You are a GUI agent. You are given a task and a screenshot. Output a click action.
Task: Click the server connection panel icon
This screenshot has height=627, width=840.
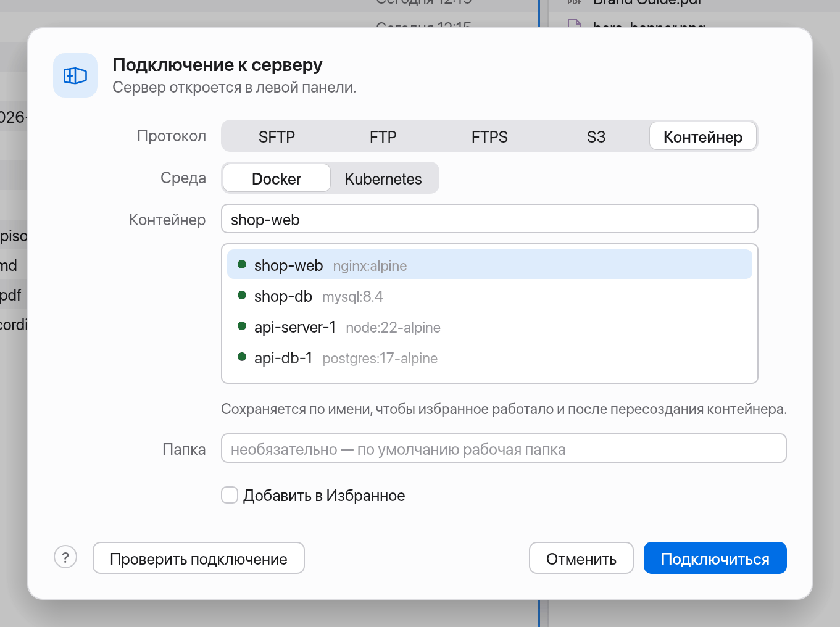coord(75,75)
